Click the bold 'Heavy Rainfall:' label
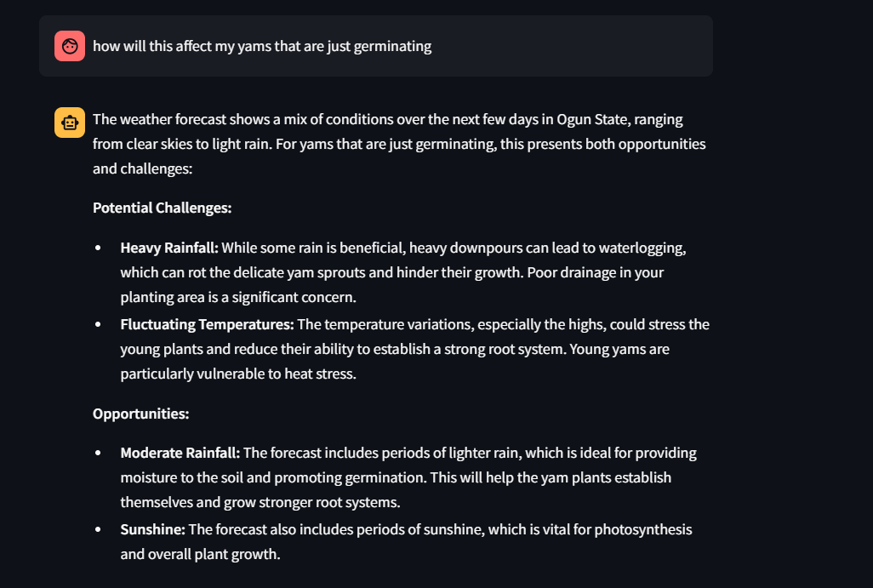Screen dimensions: 873x588 tap(169, 248)
